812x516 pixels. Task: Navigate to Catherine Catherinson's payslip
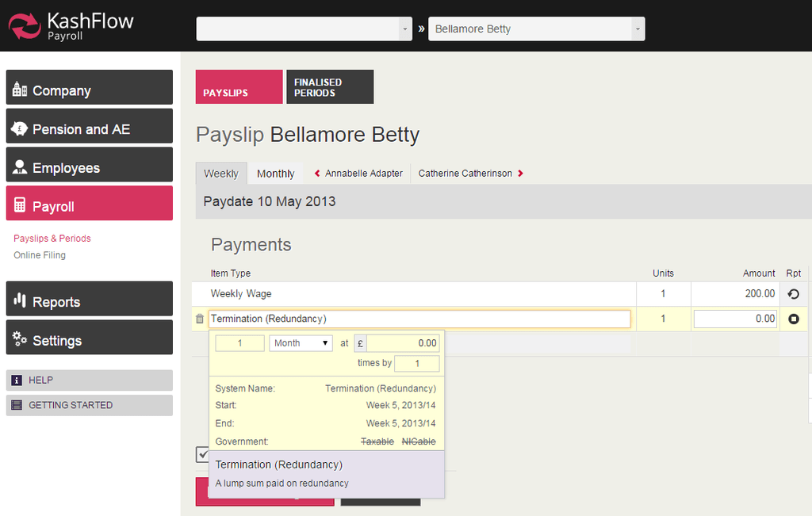465,174
